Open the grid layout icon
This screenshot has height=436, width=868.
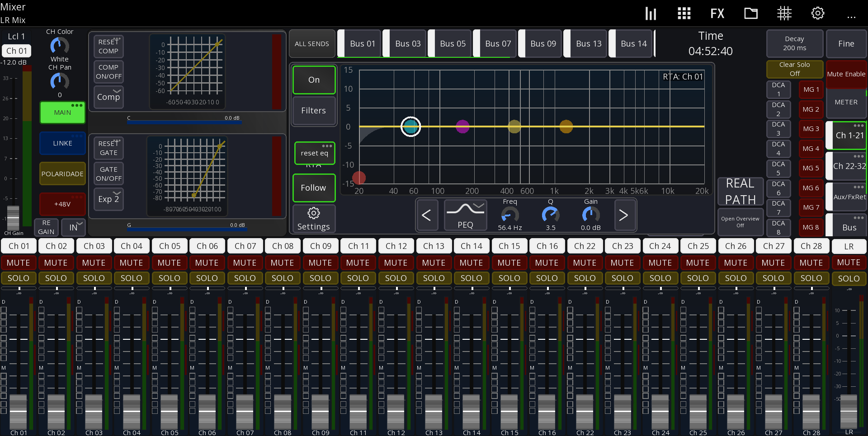[684, 14]
